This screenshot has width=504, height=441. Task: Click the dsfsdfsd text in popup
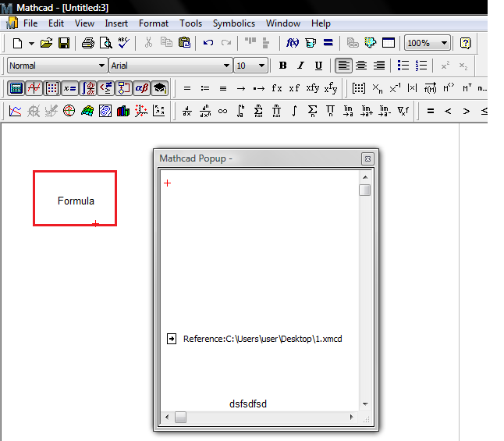point(248,404)
